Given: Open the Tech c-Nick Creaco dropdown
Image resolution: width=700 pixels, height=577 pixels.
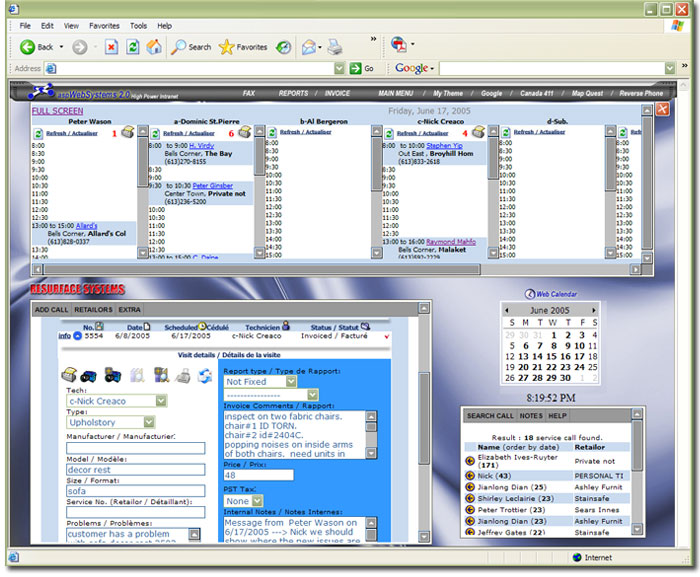Looking at the screenshot, I should click(161, 401).
